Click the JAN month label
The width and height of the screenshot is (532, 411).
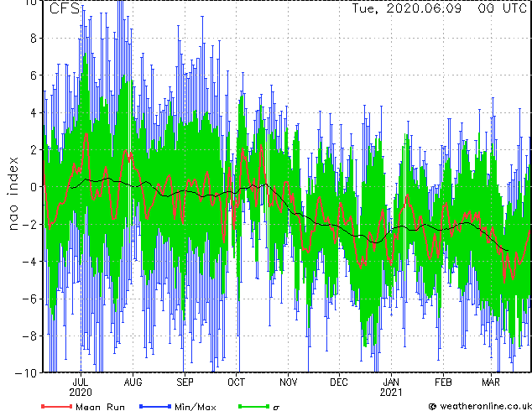(x=391, y=382)
